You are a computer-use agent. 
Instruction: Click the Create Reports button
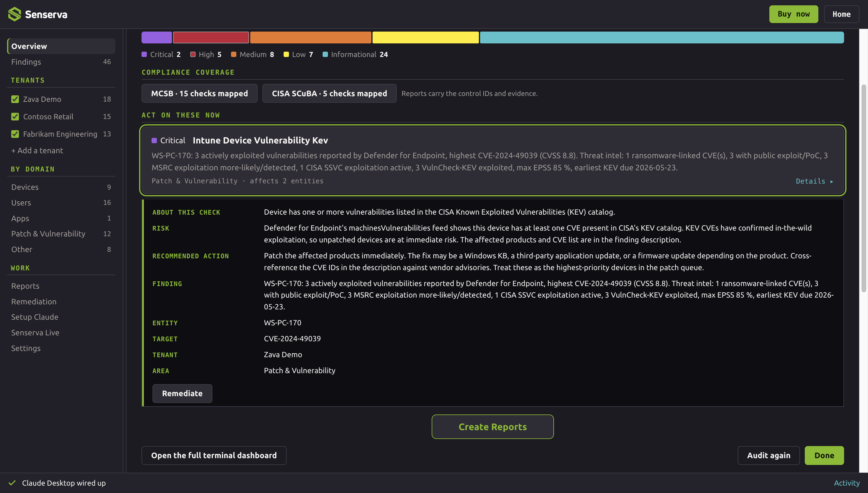(492, 427)
